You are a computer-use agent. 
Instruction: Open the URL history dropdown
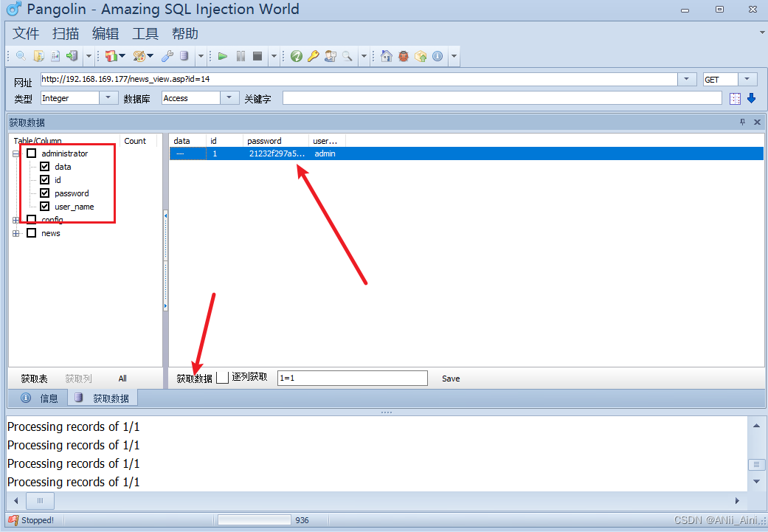coord(687,79)
